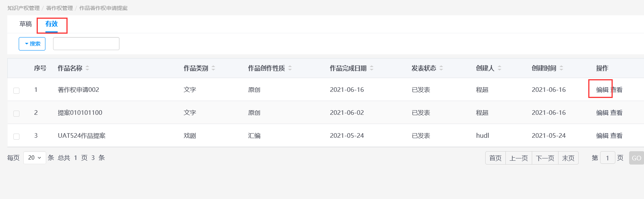The width and height of the screenshot is (644, 199).
Task: Click 发表状态 sort icon
Action: 441,68
